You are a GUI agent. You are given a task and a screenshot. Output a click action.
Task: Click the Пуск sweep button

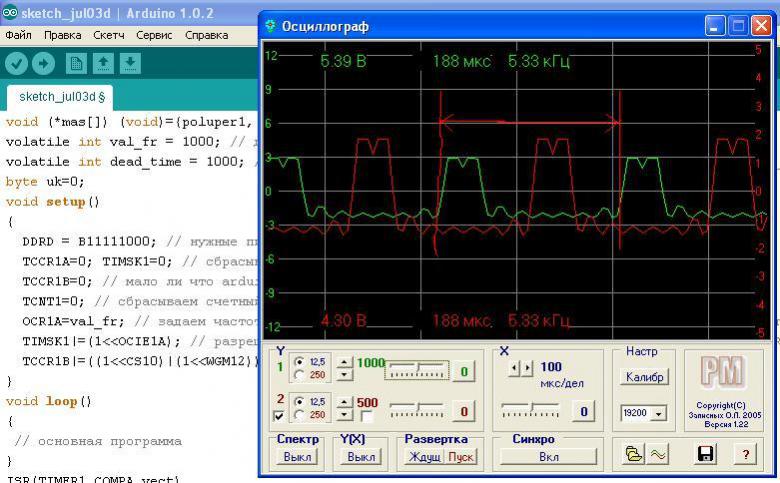click(460, 457)
